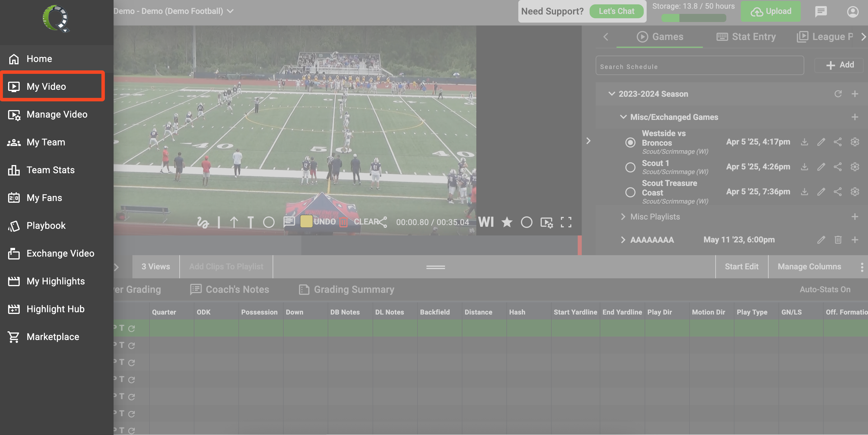Open the team selector dropdown
The height and width of the screenshot is (435, 868).
pyautogui.click(x=174, y=11)
